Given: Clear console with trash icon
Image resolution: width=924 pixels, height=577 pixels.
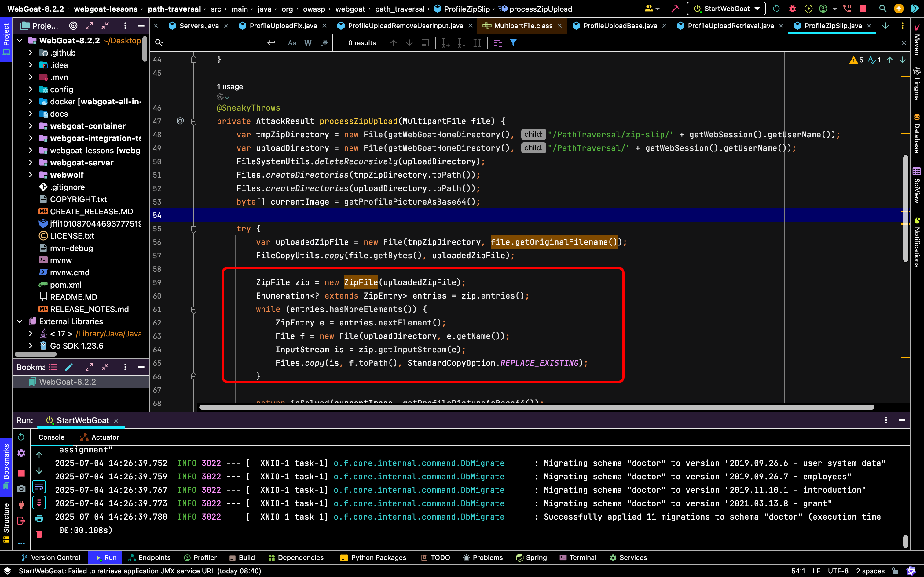Looking at the screenshot, I should click(39, 534).
